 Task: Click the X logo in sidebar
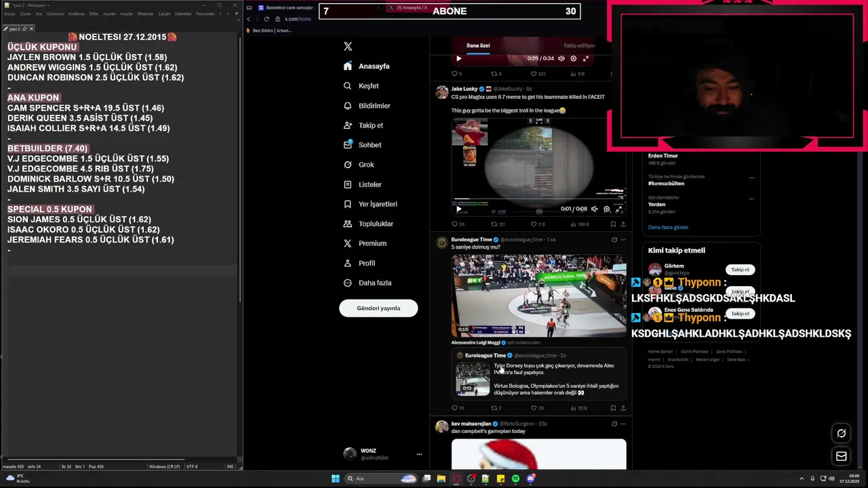pos(348,46)
